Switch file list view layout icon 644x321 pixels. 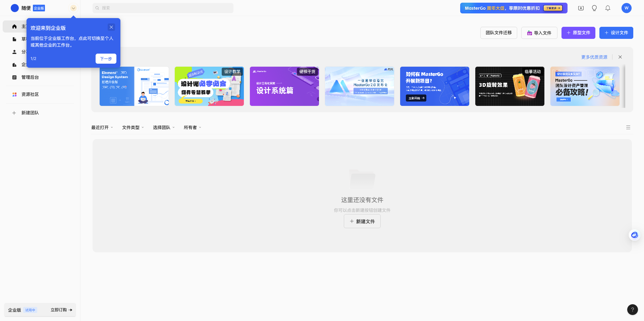coord(628,127)
